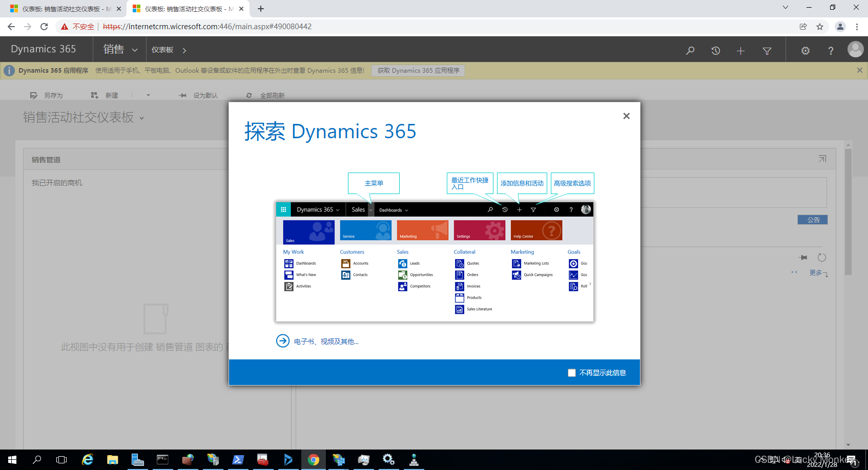Open Internet Explorer from taskbar
868x470 pixels.
coord(88,460)
